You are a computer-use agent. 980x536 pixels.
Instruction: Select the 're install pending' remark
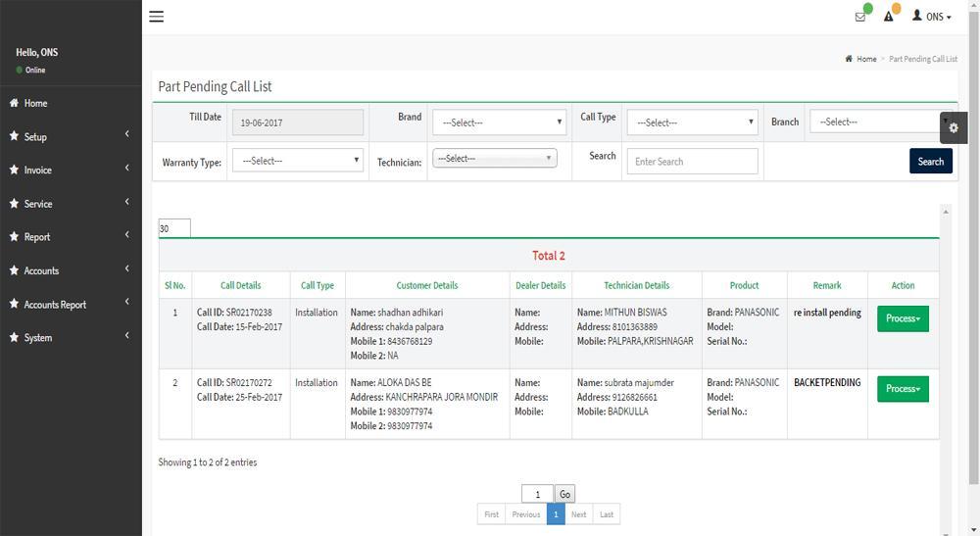pos(827,313)
